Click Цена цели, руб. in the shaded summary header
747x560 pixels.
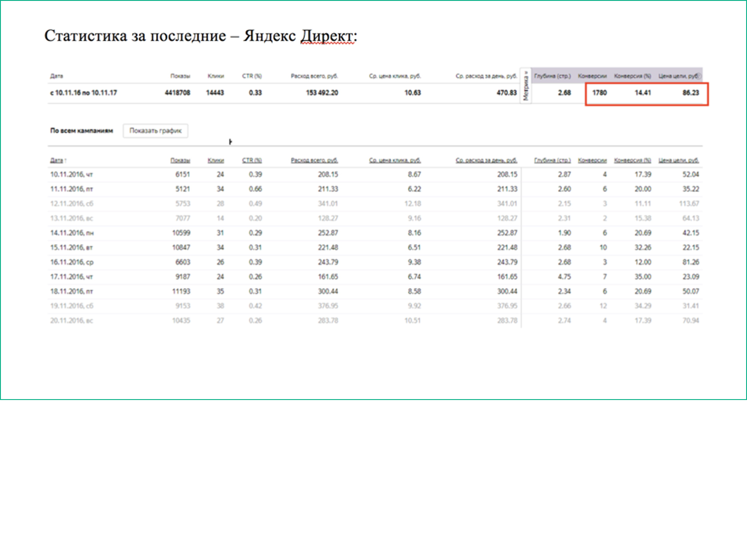679,76
